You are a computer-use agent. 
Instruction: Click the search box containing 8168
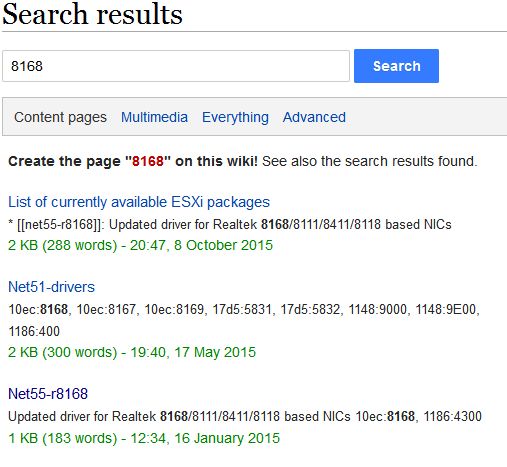point(176,66)
